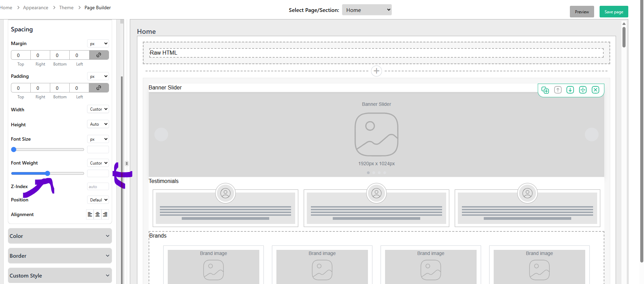Viewport: 644px width, 284px height.
Task: Click the second testimonial avatar icon
Action: 376,193
